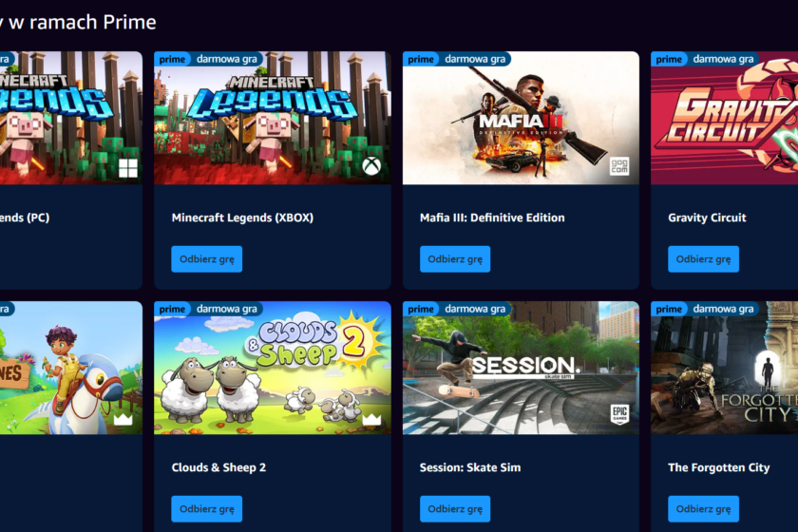
Task: Open the Clouds & Sheep 2 cover art
Action: (x=273, y=368)
